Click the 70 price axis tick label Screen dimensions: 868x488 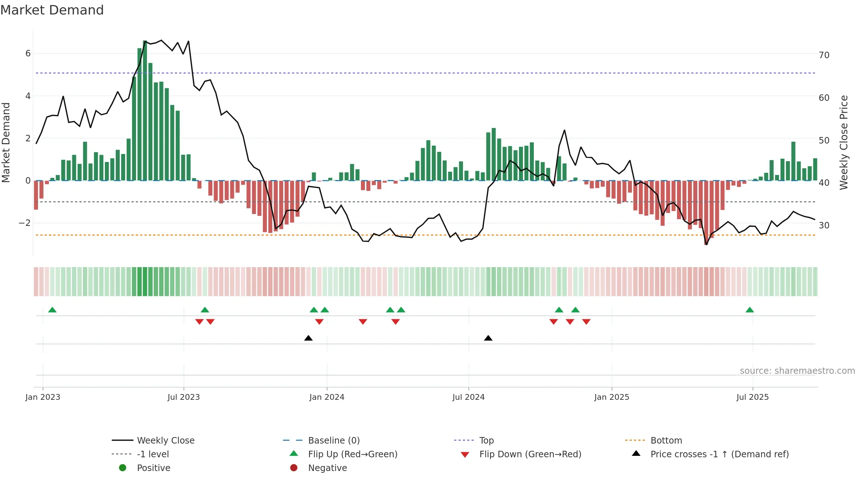(824, 55)
